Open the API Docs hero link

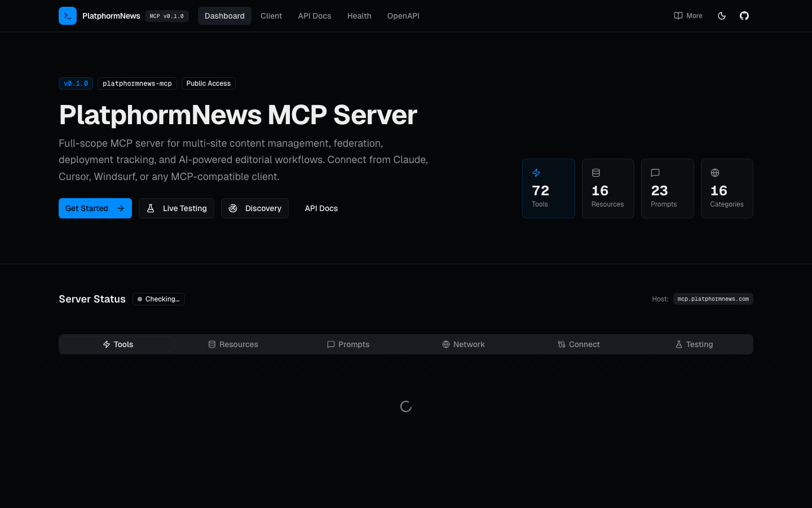coord(321,208)
